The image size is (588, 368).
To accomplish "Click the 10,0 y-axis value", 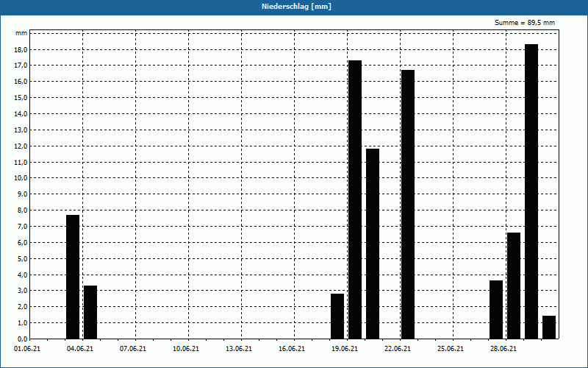I will point(21,178).
